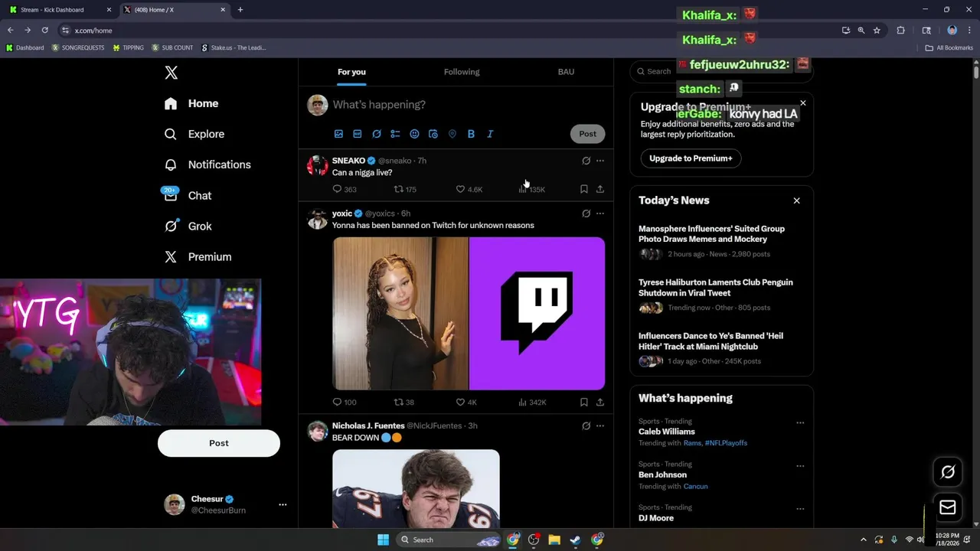This screenshot has width=980, height=551.
Task: Click the large white Post button in sidebar
Action: click(x=219, y=443)
